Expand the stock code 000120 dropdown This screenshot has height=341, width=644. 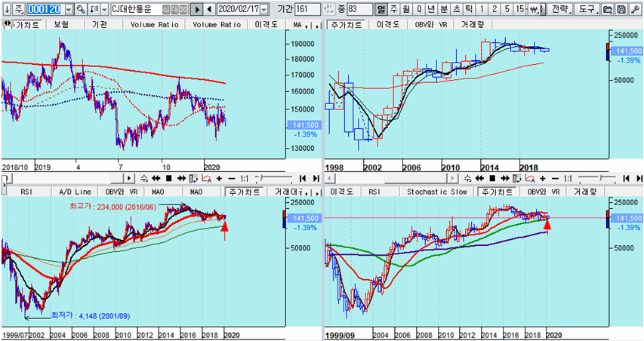pos(69,9)
